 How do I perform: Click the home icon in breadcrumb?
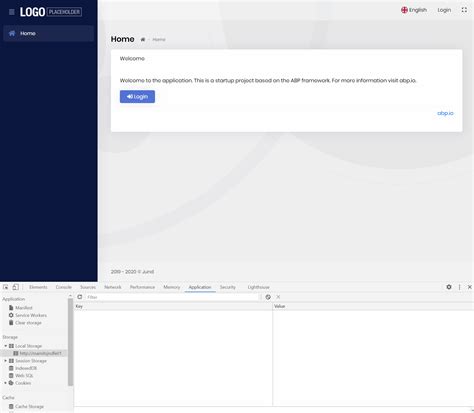click(143, 39)
